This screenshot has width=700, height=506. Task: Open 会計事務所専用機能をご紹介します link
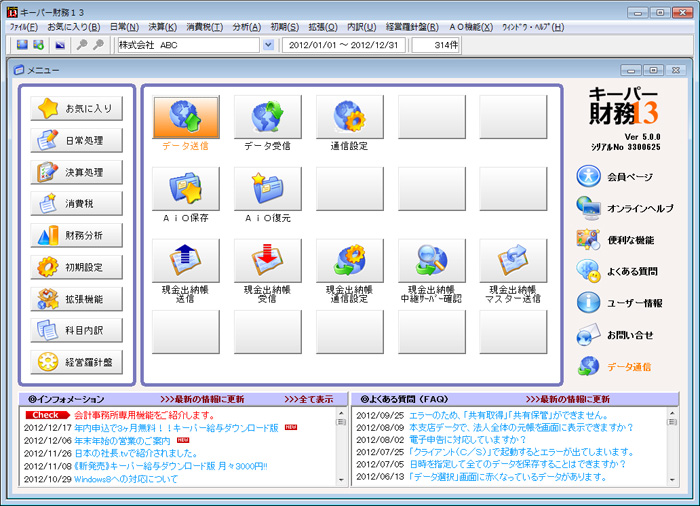coord(144,415)
